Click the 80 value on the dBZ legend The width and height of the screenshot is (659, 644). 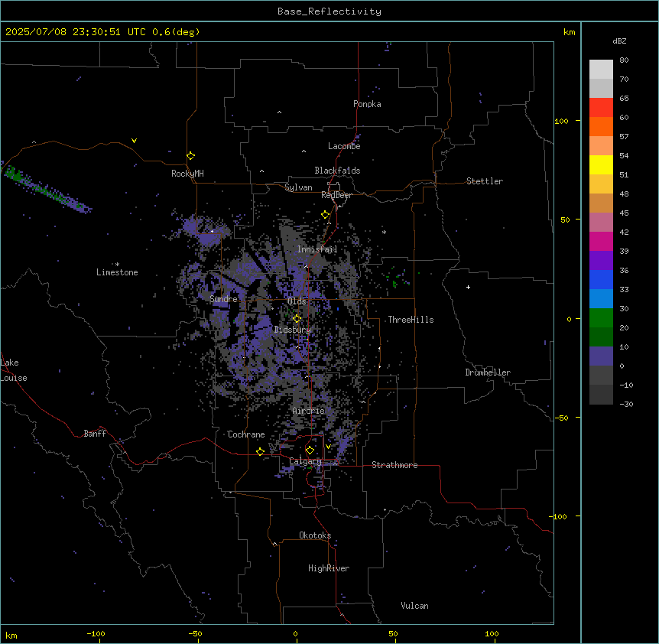(624, 60)
